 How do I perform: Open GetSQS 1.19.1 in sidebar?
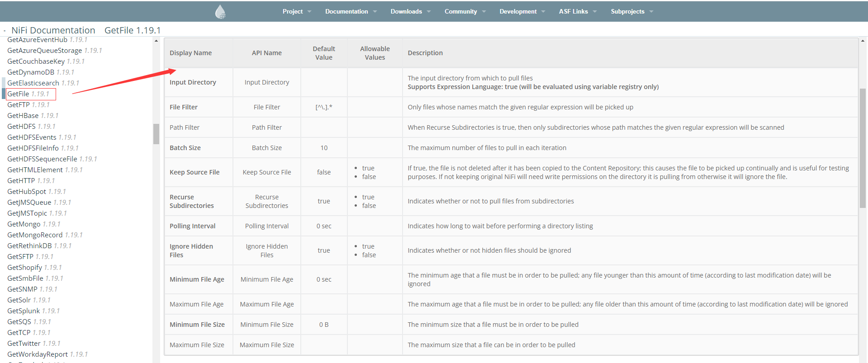click(29, 322)
